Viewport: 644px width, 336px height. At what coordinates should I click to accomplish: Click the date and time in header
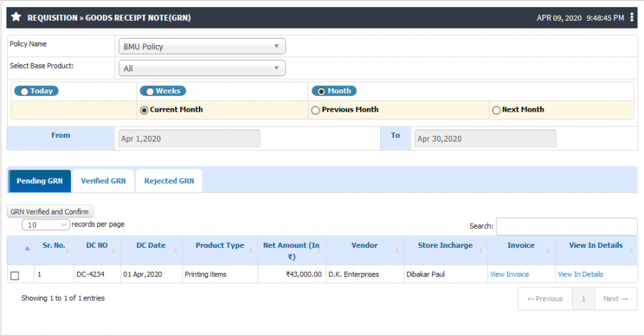(x=580, y=18)
